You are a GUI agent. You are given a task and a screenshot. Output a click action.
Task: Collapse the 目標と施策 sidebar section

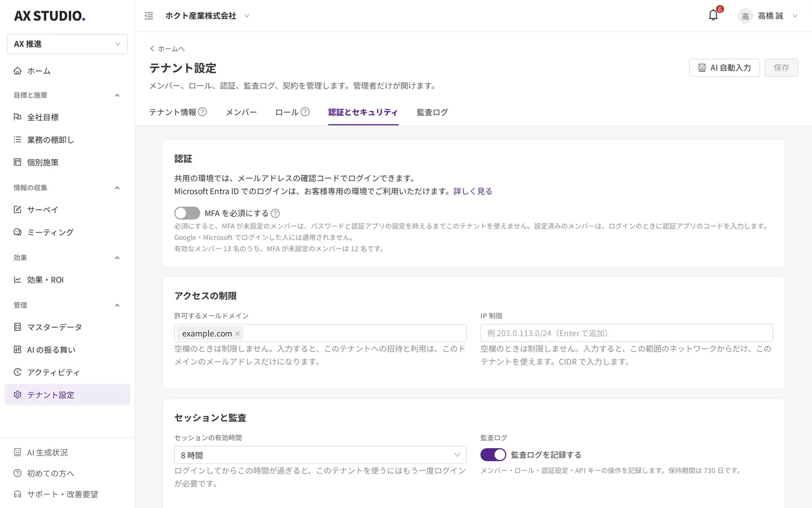pos(117,95)
